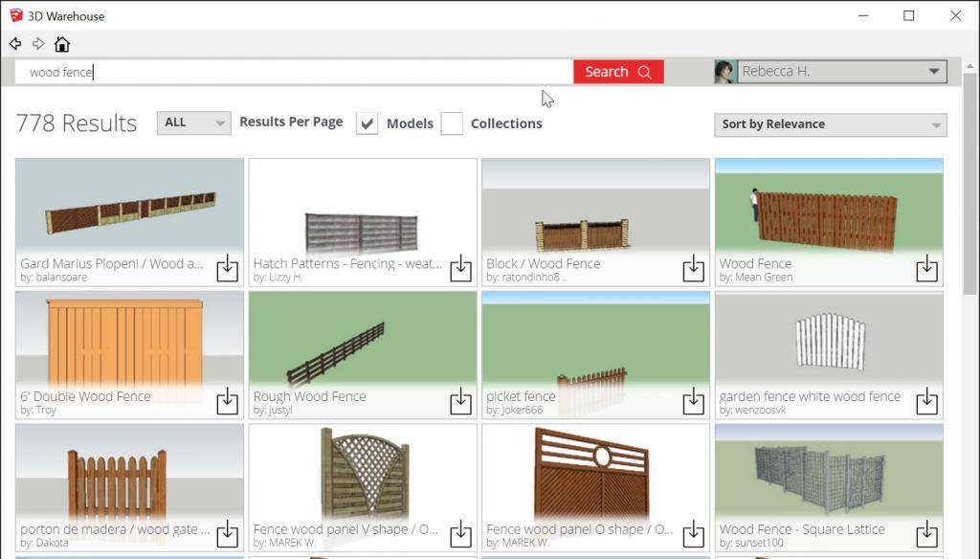Open the Fence wood panel V shape thumbnail
The image size is (980, 559).
pos(363,474)
